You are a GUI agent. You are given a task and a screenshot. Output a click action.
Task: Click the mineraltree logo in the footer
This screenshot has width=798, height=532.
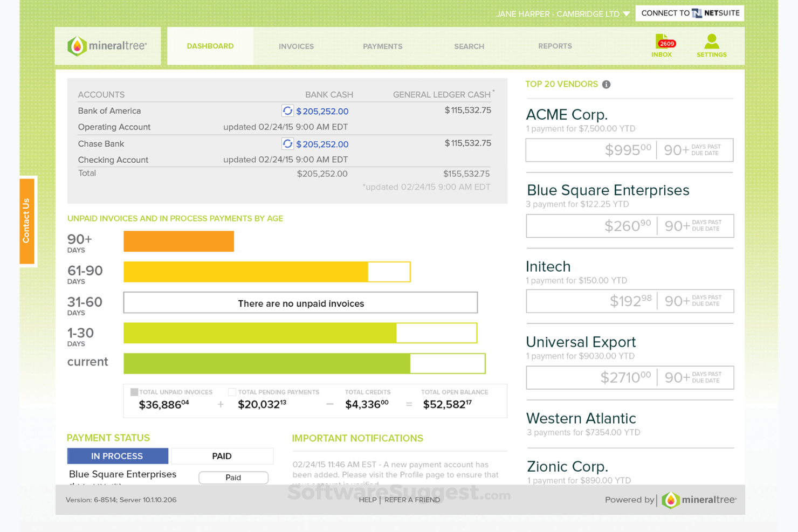point(699,500)
